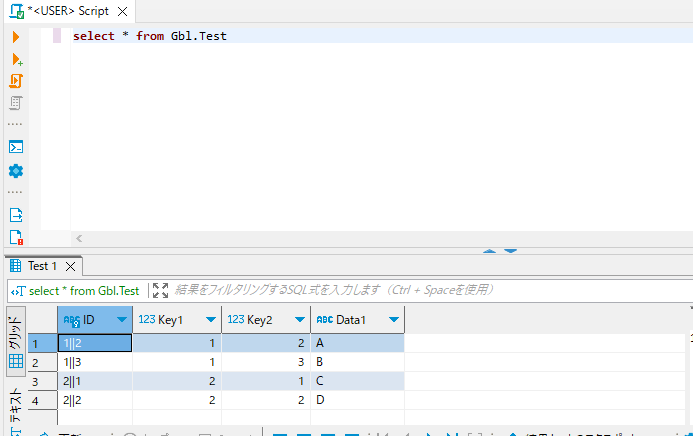The image size is (693, 436).
Task: Click the document icon with red error badge
Action: point(16,237)
